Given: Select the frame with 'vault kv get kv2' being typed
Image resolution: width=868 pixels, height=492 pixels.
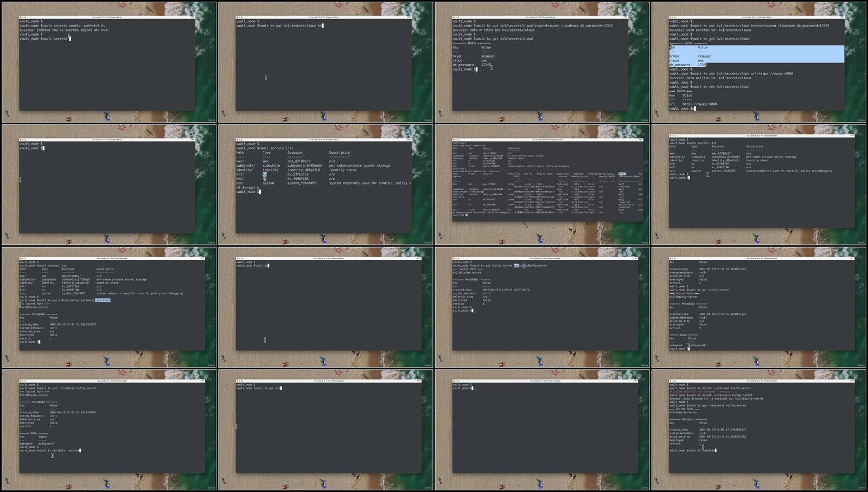Looking at the screenshot, I should coord(325,430).
